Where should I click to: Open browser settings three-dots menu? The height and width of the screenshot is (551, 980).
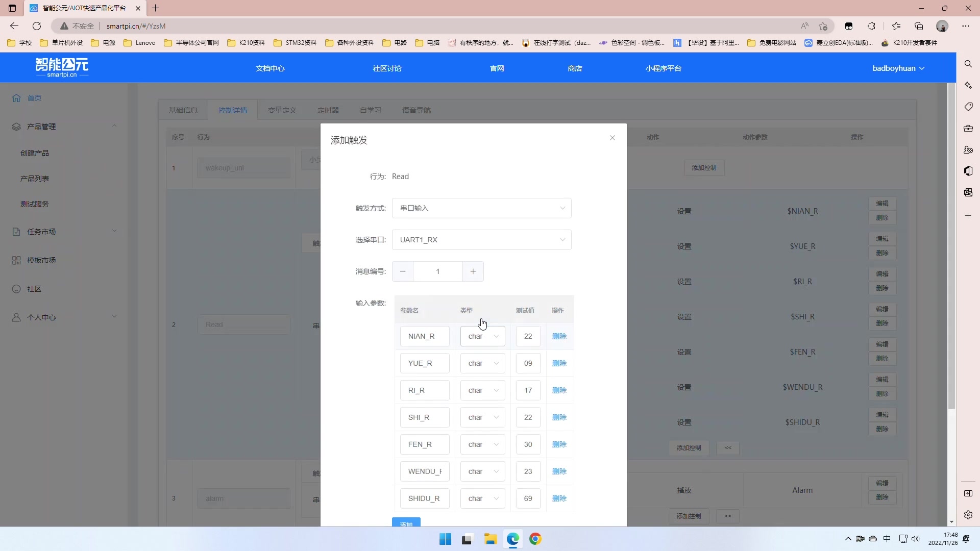[x=966, y=26]
